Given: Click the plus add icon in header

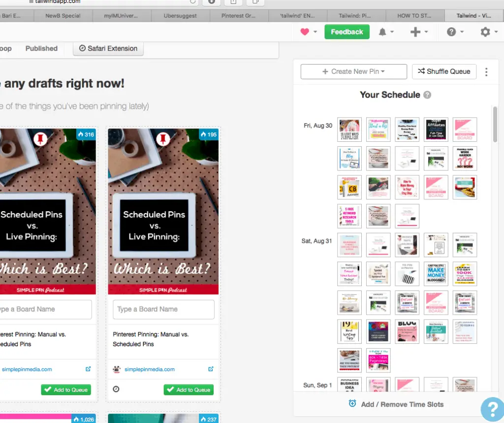Looking at the screenshot, I should click(415, 32).
